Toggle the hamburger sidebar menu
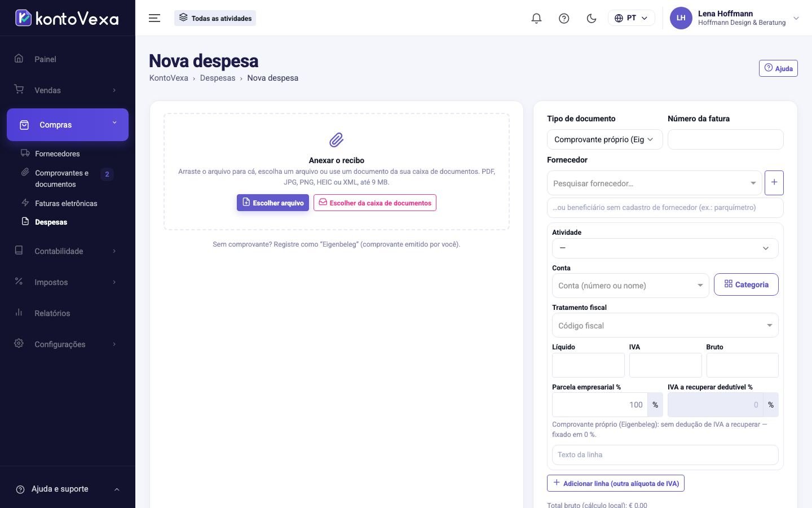The height and width of the screenshot is (508, 812). click(x=155, y=18)
